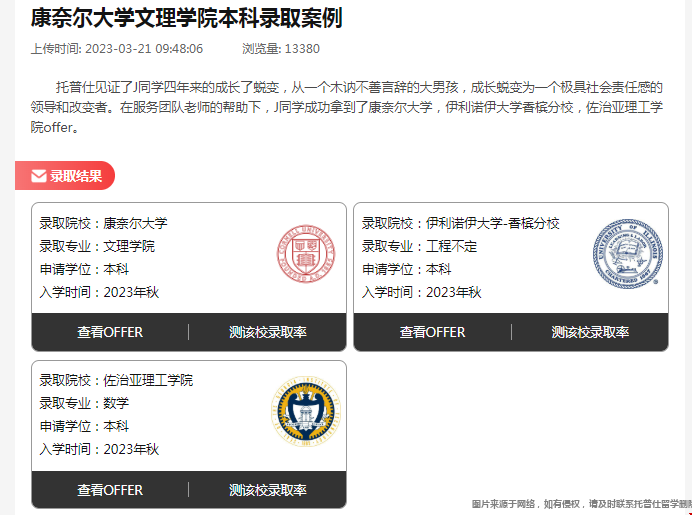Click 录取院校：康奈尔大学 text

click(103, 223)
